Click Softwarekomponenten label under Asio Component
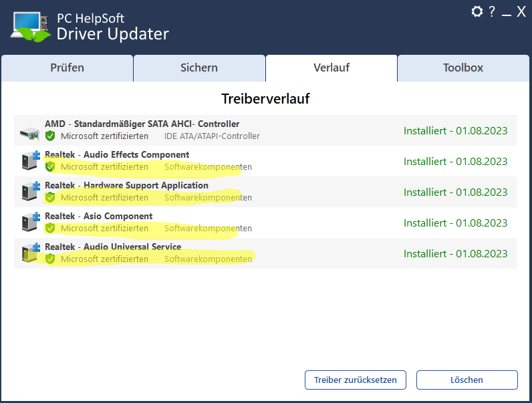The image size is (532, 403). click(208, 229)
